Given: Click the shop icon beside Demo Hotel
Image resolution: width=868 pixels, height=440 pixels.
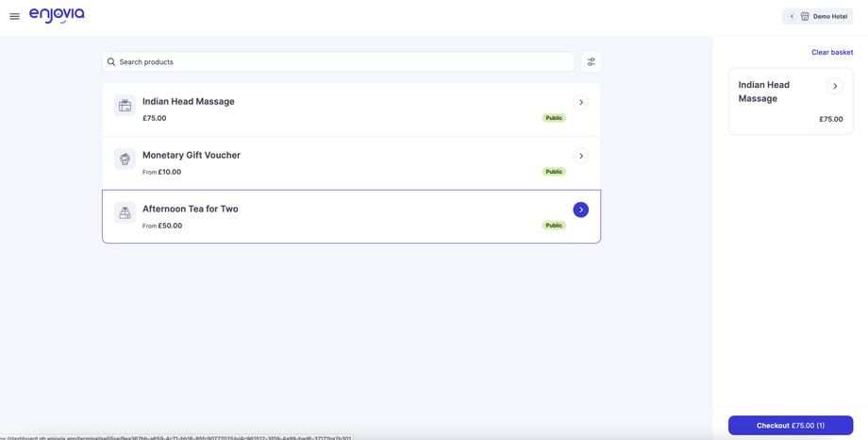Looking at the screenshot, I should [805, 16].
